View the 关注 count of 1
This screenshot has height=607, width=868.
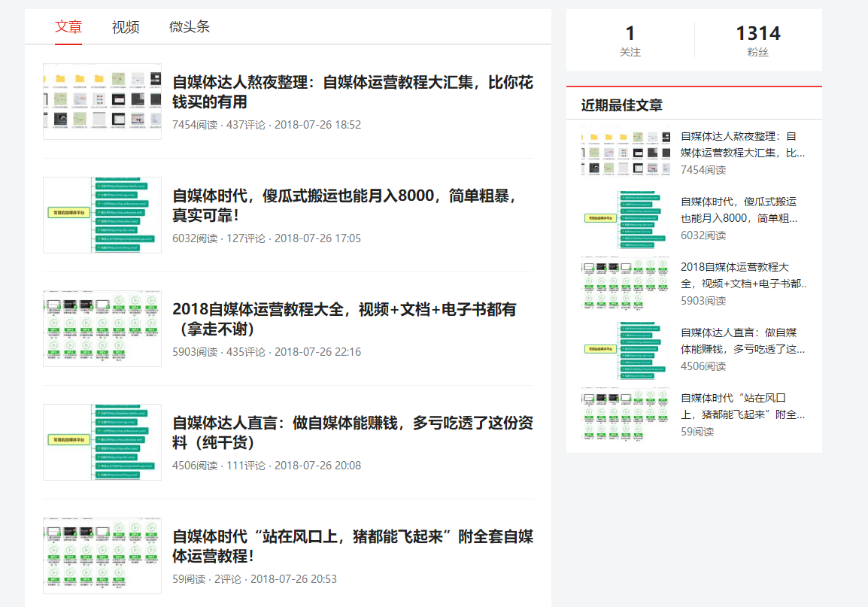630,40
